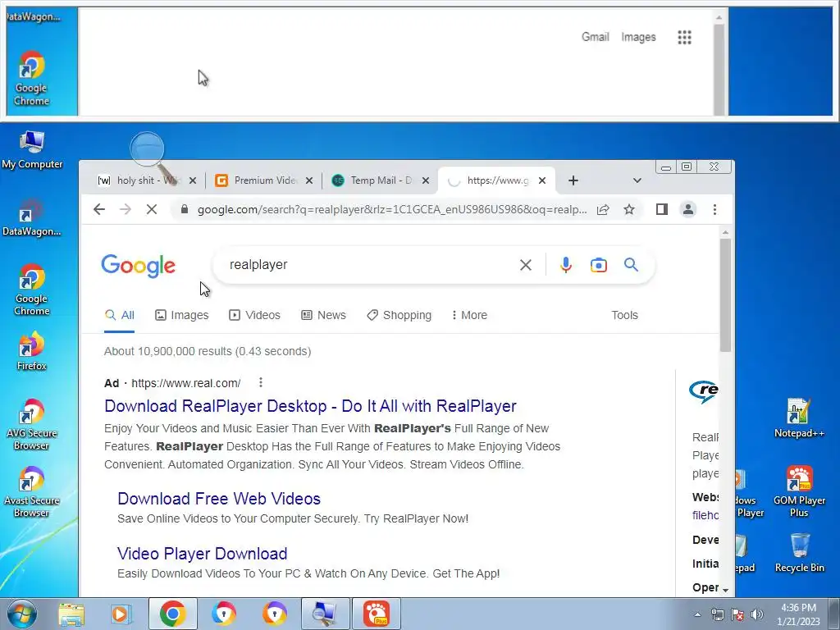
Task: Expand Chrome tab search dropdown
Action: (x=637, y=180)
